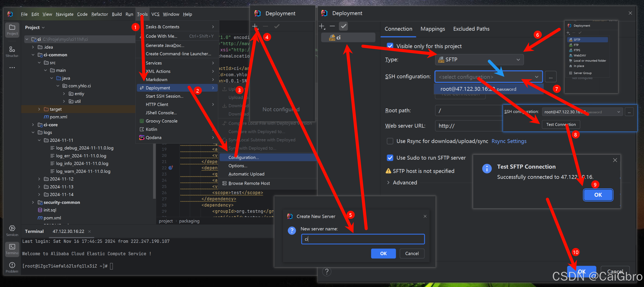Open the SFTP Type dropdown
The height and width of the screenshot is (287, 644).
tap(479, 59)
